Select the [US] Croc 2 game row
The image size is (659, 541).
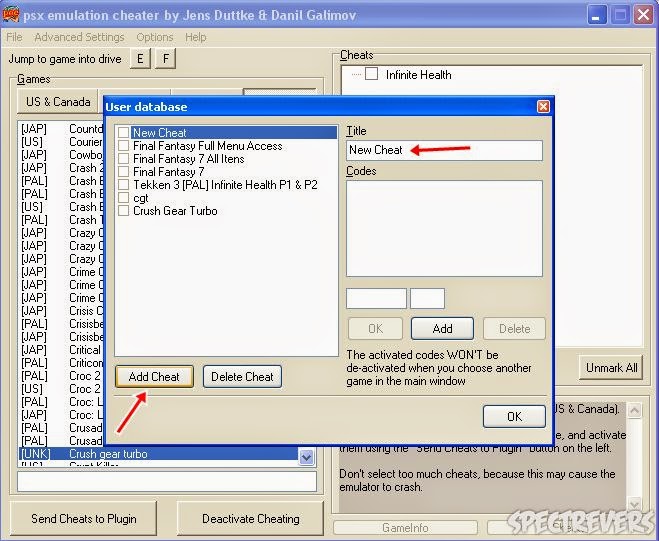pyautogui.click(x=61, y=389)
